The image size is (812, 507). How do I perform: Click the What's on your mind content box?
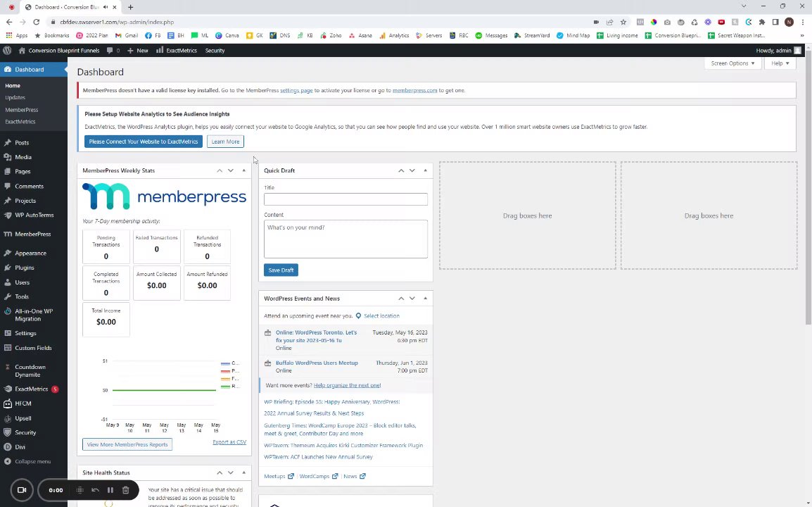coord(345,239)
